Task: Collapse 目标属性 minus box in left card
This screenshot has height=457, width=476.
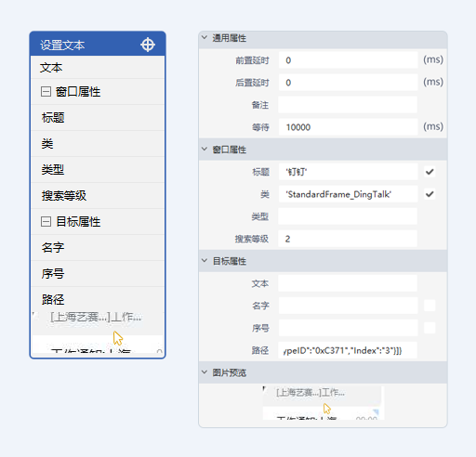Action: click(x=46, y=222)
